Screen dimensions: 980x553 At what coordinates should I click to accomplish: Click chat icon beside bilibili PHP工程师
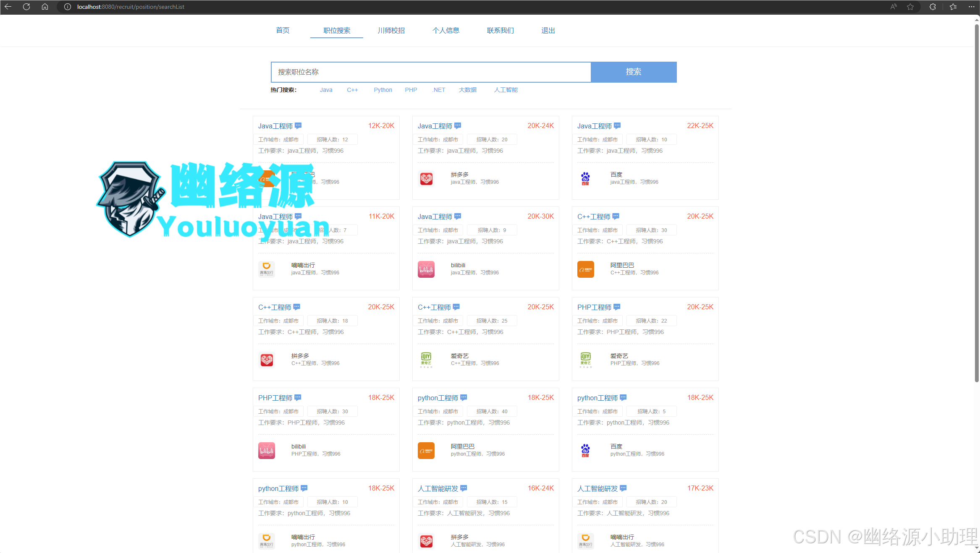point(298,397)
